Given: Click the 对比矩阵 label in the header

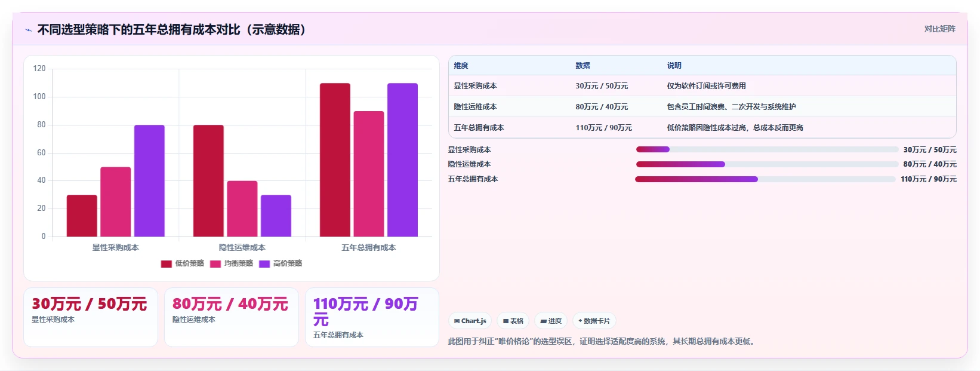Looking at the screenshot, I should coord(939,29).
